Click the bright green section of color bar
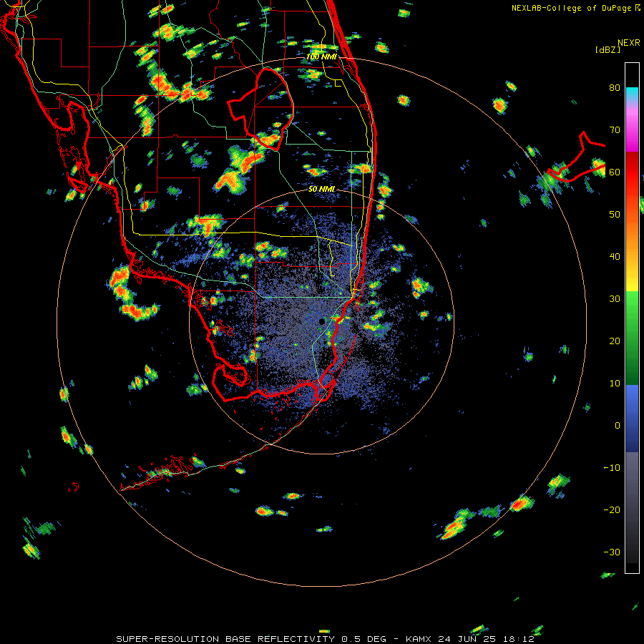 tap(632, 304)
